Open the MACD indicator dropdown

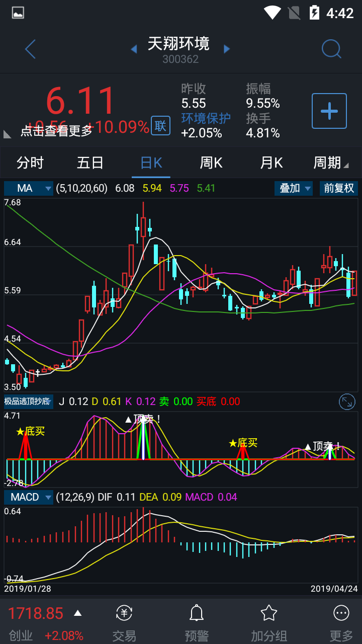pyautogui.click(x=29, y=497)
